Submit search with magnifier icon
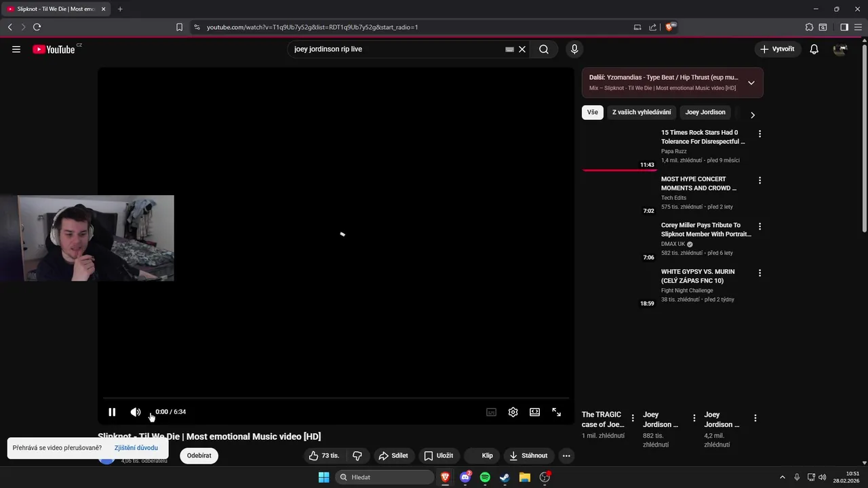 (x=544, y=49)
